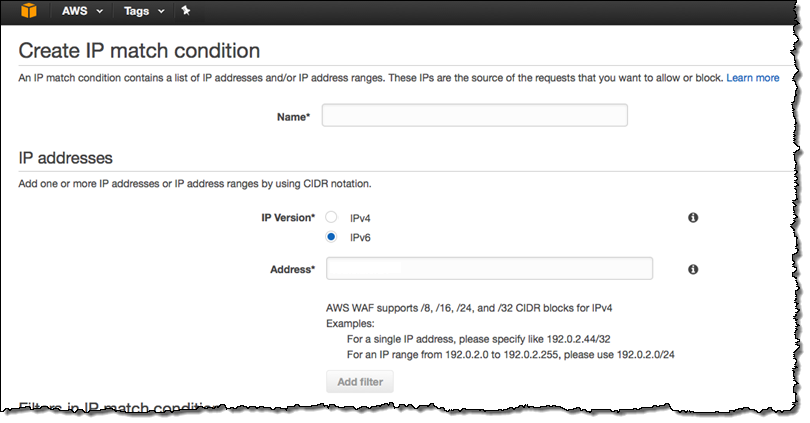The height and width of the screenshot is (423, 810).
Task: Click the IP Version* field label
Action: coord(288,218)
